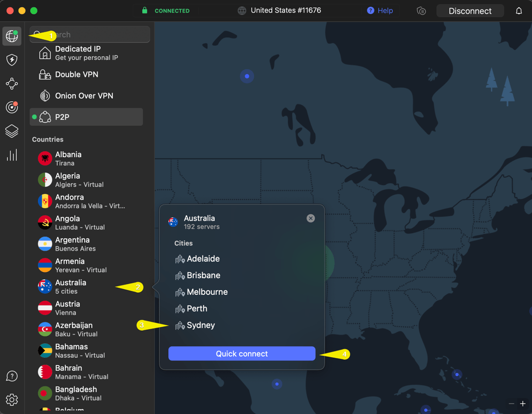
Task: Click the Mexico server dot on map
Action: tap(277, 384)
